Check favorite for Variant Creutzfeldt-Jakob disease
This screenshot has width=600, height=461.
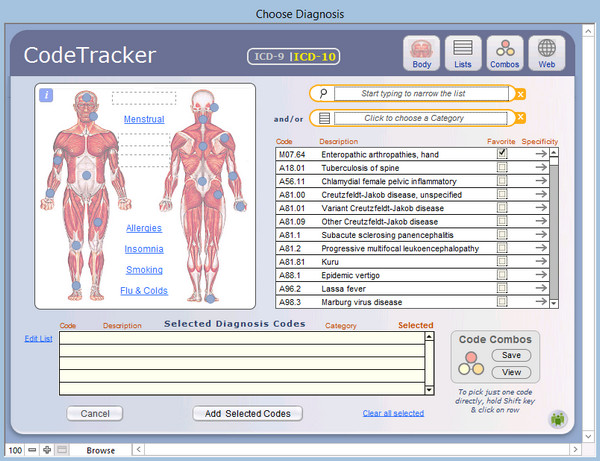tap(502, 207)
